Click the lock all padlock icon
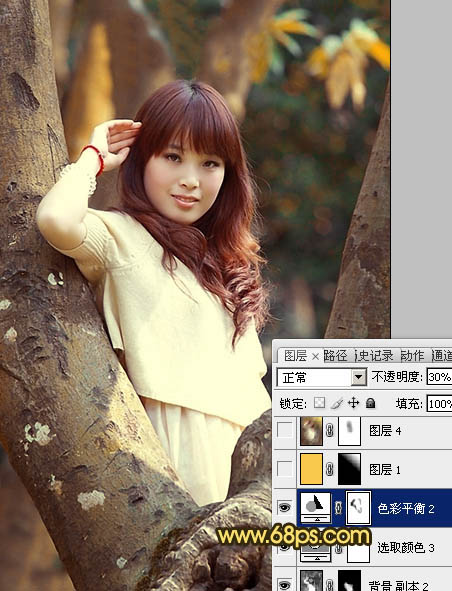This screenshot has width=452, height=591. (x=371, y=403)
